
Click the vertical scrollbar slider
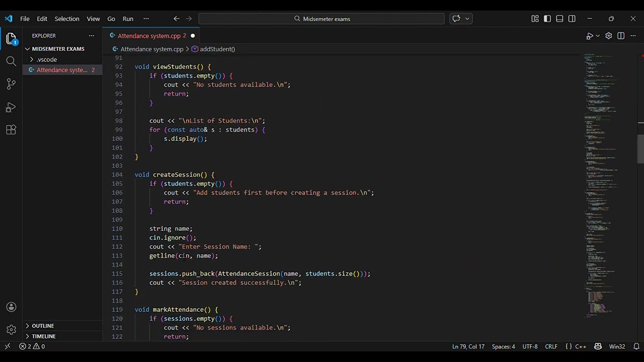point(640,149)
